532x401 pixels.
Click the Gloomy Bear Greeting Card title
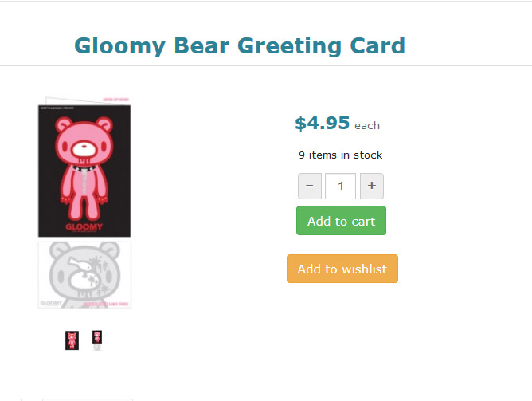click(x=240, y=45)
